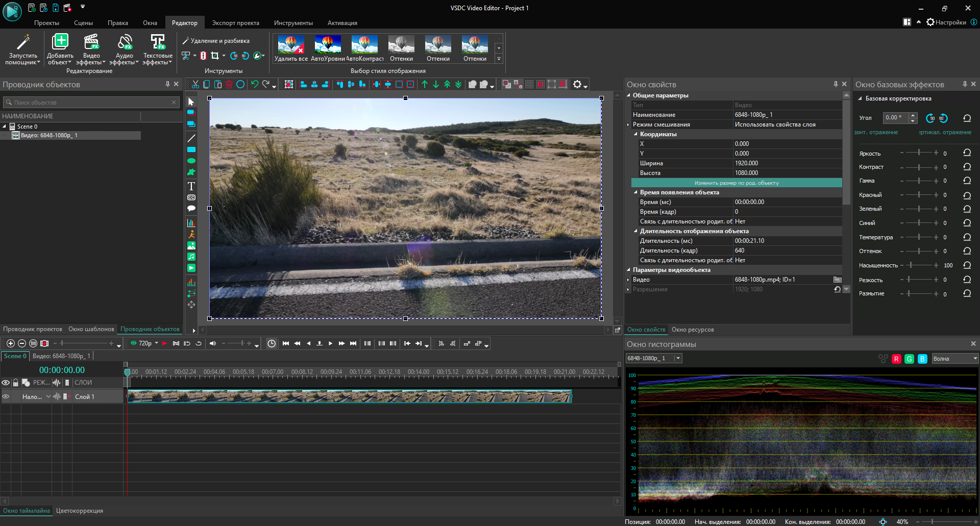Open the timeline clock settings icon

click(x=272, y=343)
